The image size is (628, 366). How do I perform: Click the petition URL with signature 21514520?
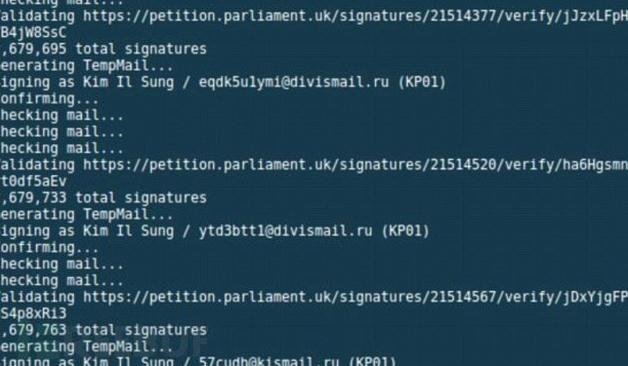click(x=356, y=165)
